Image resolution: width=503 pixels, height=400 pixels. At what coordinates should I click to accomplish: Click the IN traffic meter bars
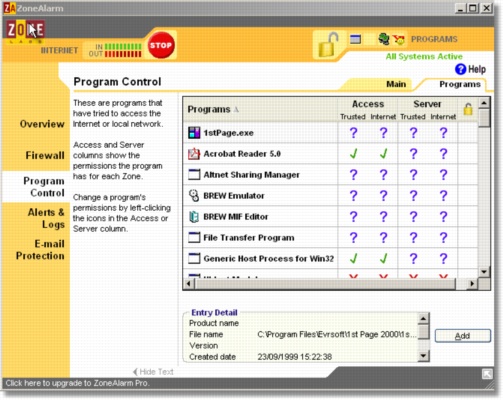(x=123, y=47)
